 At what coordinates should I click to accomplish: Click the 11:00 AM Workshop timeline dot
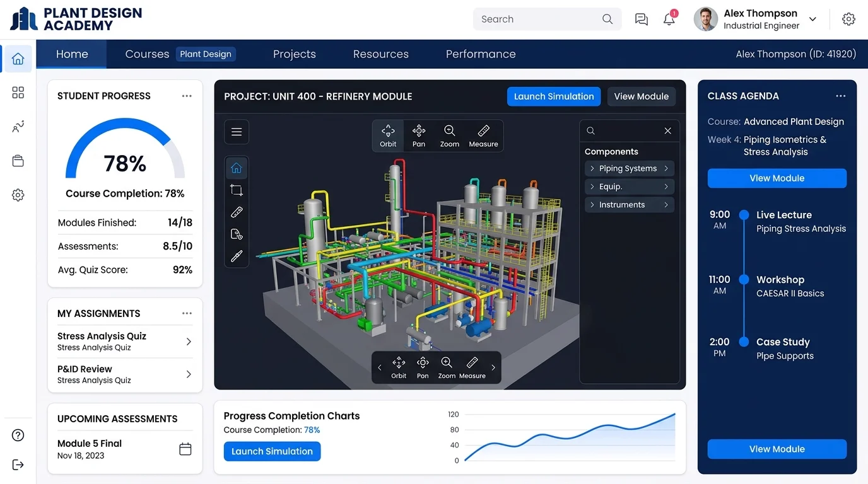click(x=744, y=279)
